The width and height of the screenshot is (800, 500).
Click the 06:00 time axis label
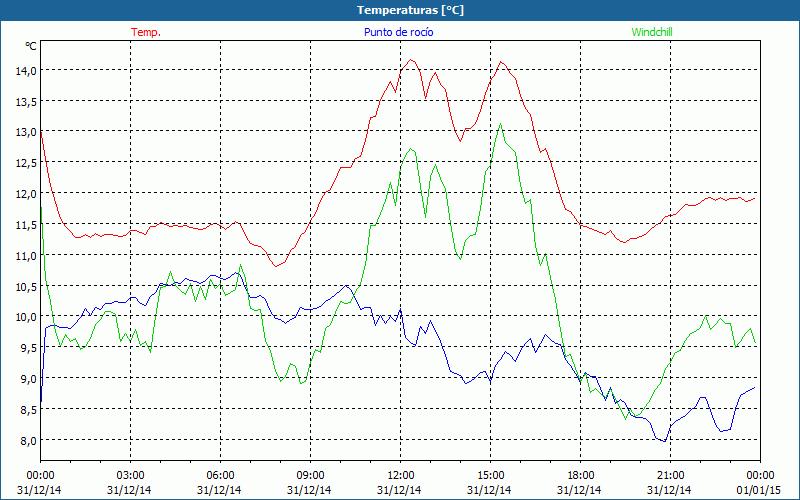(220, 476)
